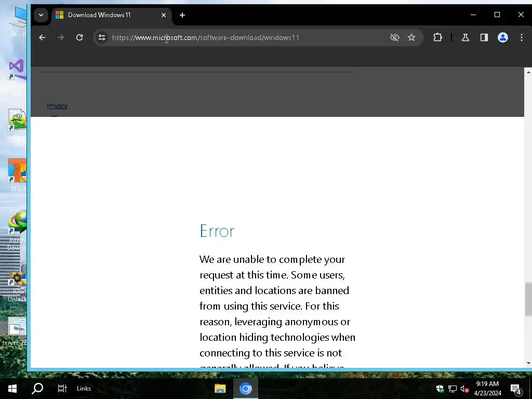Click the Chrome taskbar icon
Screen dimensions: 532x399
pos(246,389)
